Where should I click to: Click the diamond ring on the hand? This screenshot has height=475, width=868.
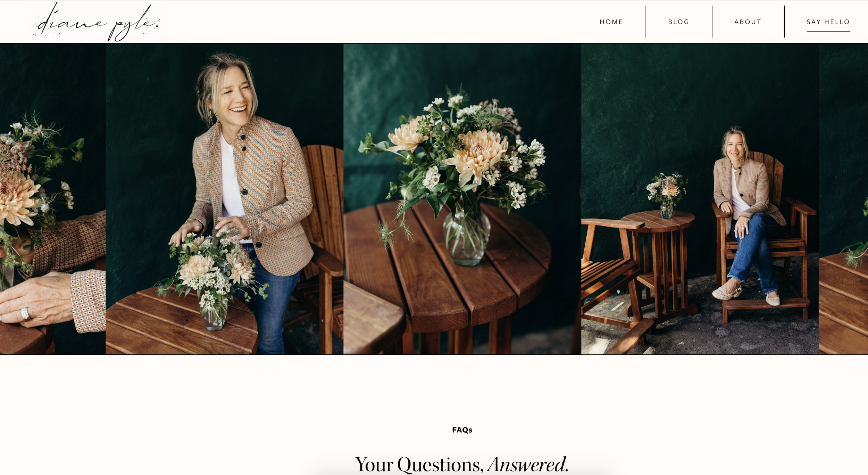[25, 314]
